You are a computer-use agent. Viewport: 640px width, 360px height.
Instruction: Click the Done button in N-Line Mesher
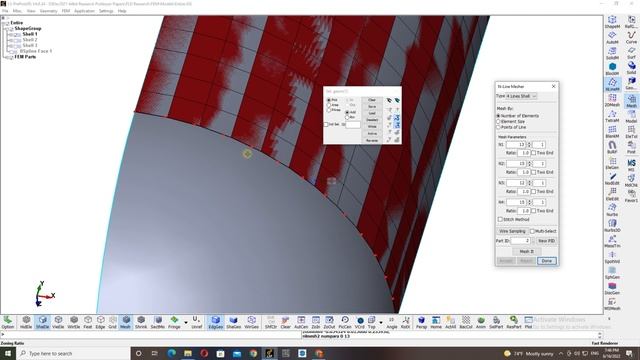pyautogui.click(x=547, y=261)
